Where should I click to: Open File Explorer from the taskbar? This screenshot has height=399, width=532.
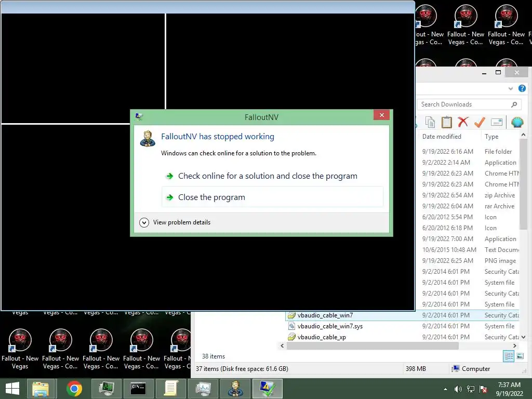[x=41, y=389]
